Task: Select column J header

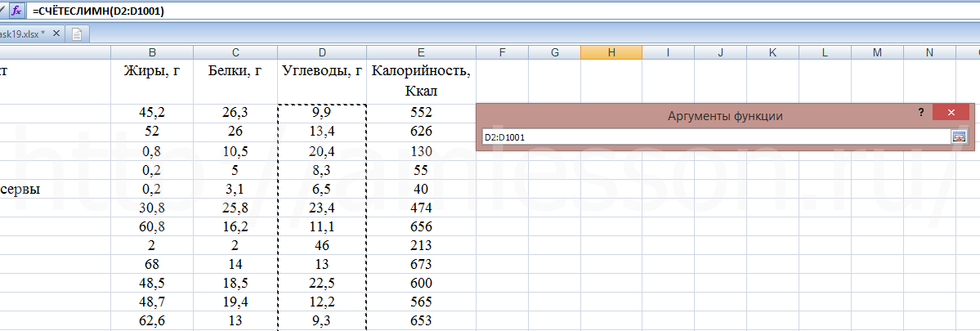Action: point(720,53)
